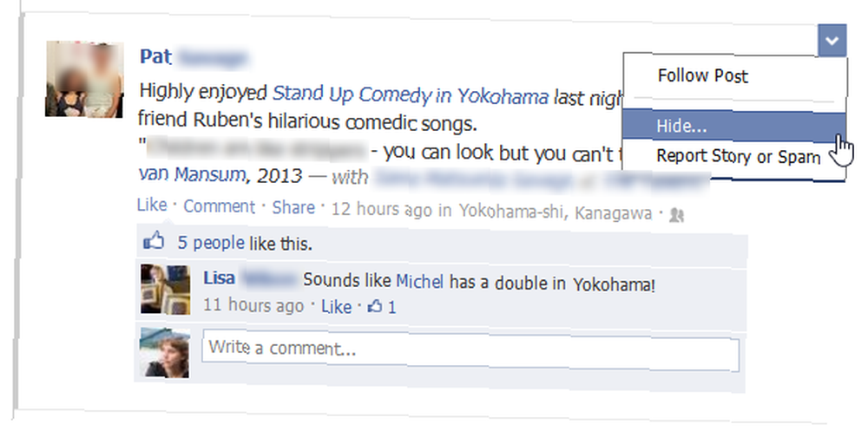Like Lisa's comment
Screen dimensions: 868x437
[336, 306]
